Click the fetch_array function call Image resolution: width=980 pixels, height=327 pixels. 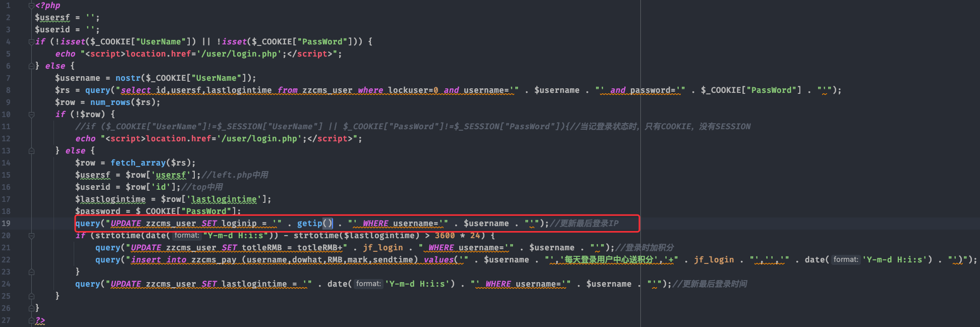coord(138,163)
